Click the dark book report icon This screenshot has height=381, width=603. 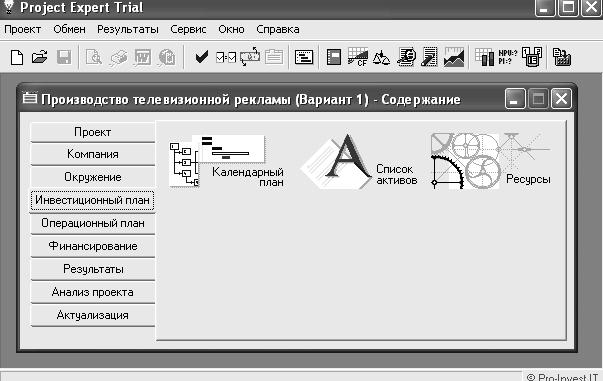pyautogui.click(x=334, y=57)
